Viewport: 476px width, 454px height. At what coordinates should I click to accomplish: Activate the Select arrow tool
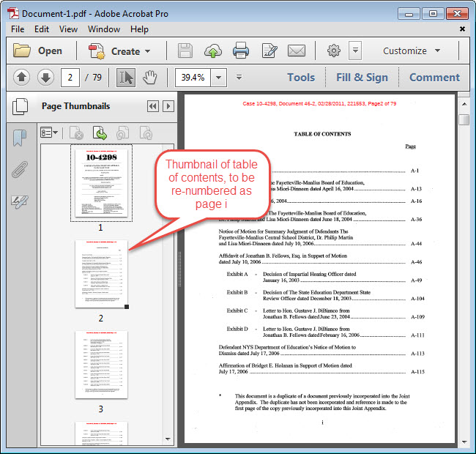click(x=125, y=78)
